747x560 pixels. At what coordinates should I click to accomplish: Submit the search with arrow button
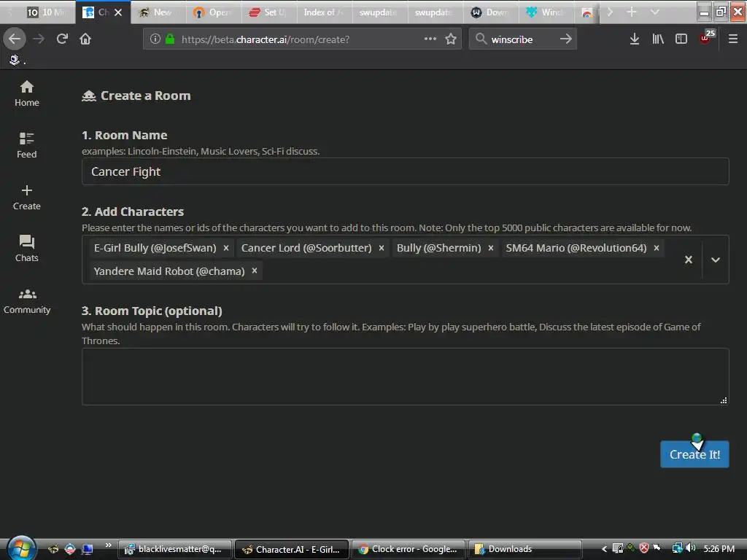coord(566,39)
